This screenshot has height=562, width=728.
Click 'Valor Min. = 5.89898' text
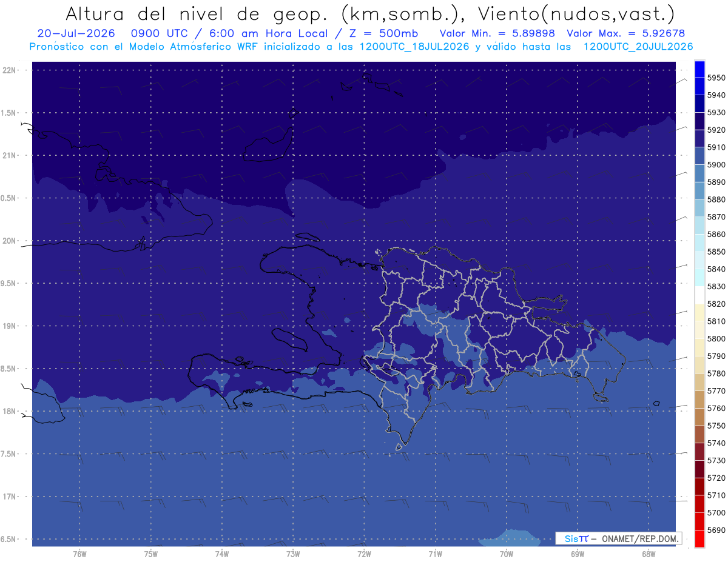(x=497, y=33)
